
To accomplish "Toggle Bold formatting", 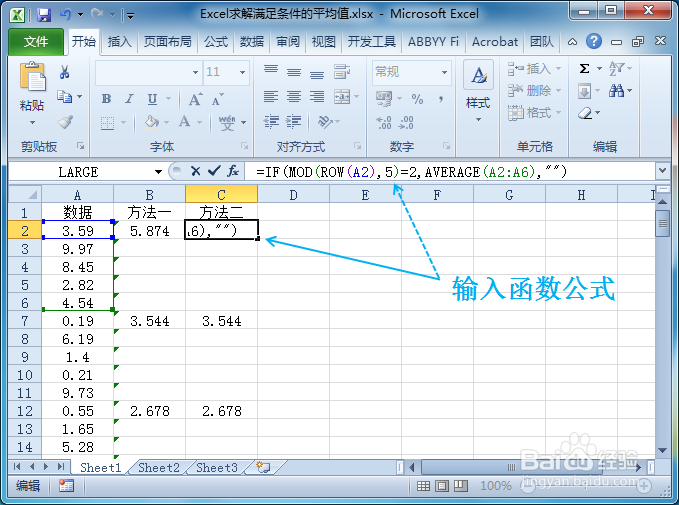I will pyautogui.click(x=106, y=99).
